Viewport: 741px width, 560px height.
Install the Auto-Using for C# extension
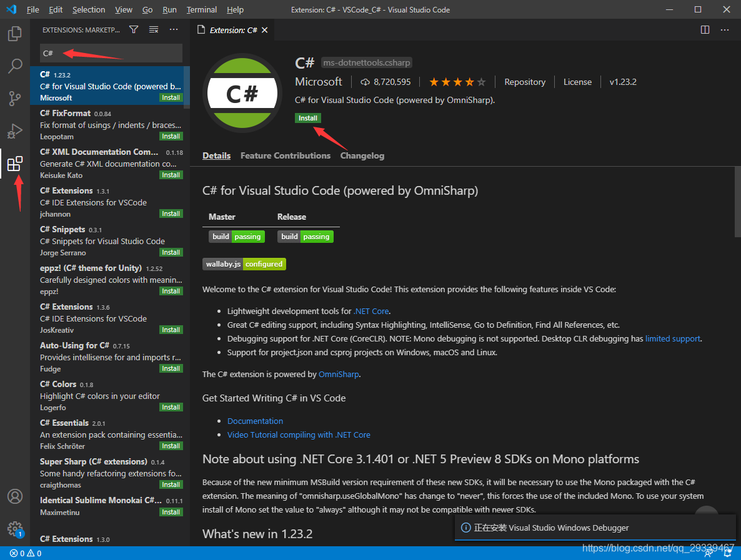pos(171,369)
